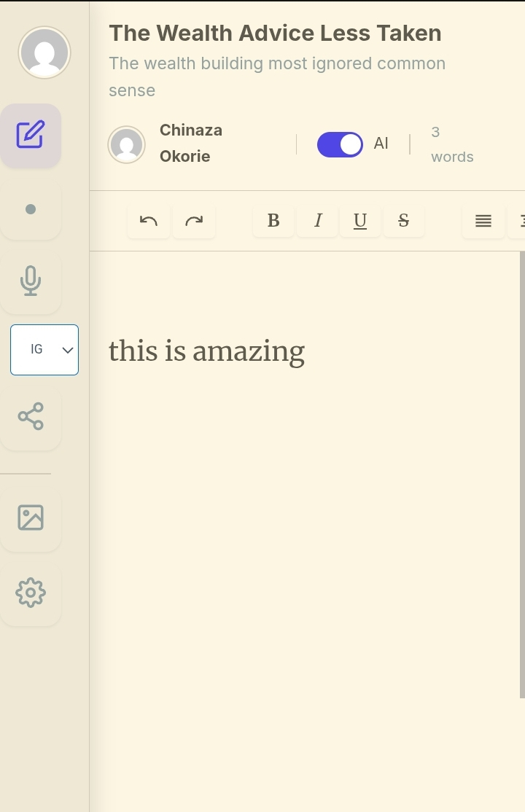This screenshot has height=812, width=525.
Task: Open the share icon in sidebar
Action: click(x=31, y=416)
